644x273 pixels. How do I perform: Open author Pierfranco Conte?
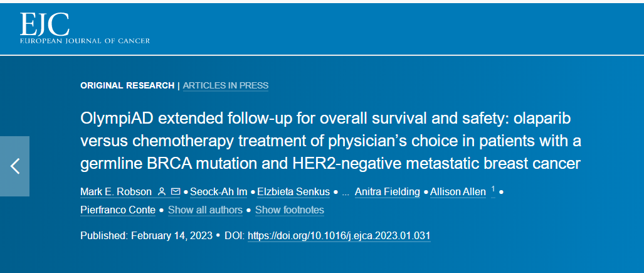click(118, 210)
